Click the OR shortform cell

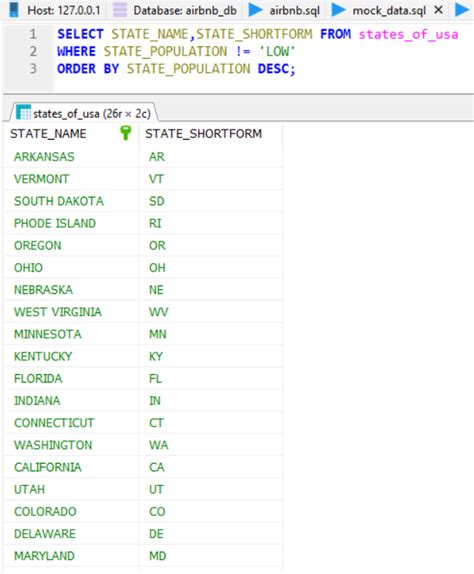(x=211, y=245)
